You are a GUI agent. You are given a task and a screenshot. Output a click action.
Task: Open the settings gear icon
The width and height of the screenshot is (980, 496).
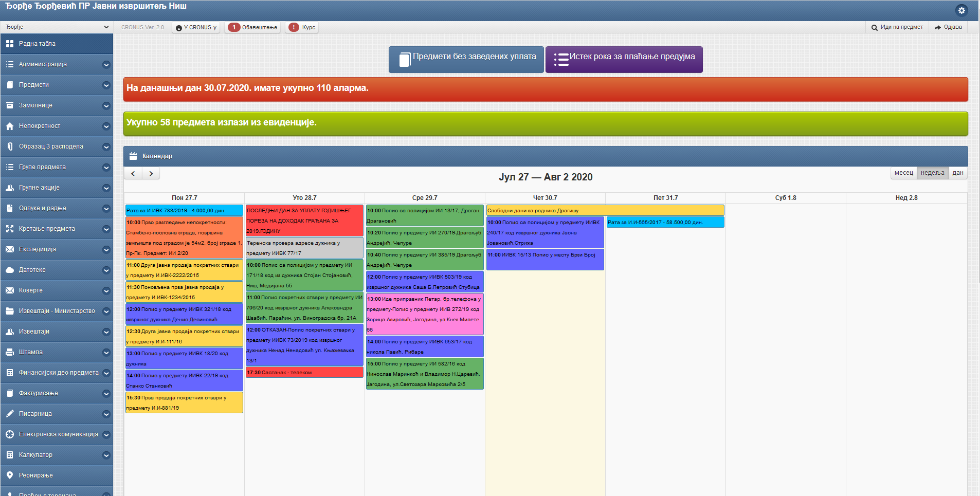(961, 10)
